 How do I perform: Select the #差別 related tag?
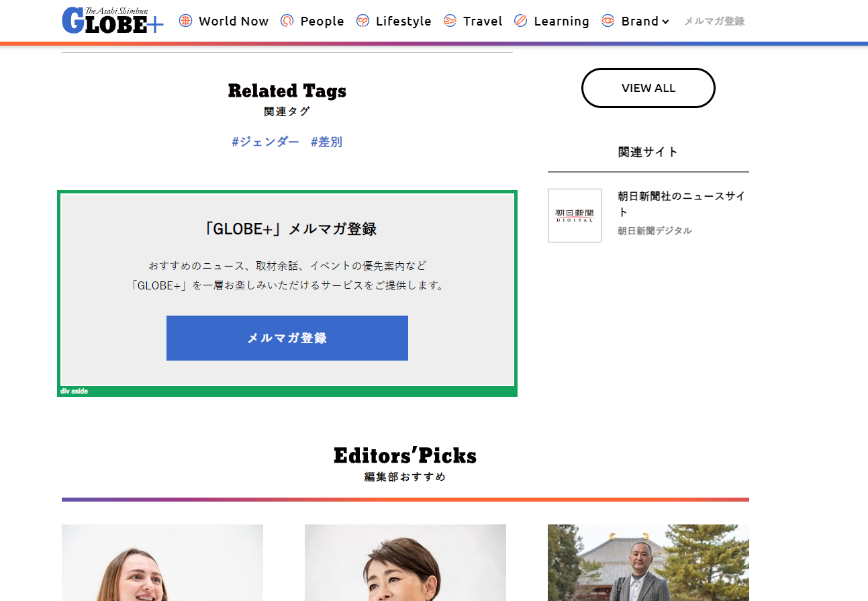click(326, 142)
